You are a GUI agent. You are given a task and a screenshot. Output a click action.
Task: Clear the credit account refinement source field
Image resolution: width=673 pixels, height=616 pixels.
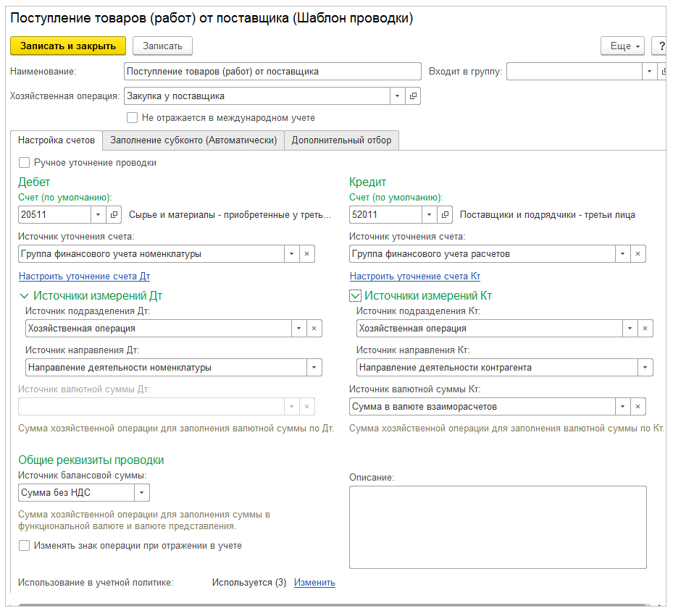(638, 254)
